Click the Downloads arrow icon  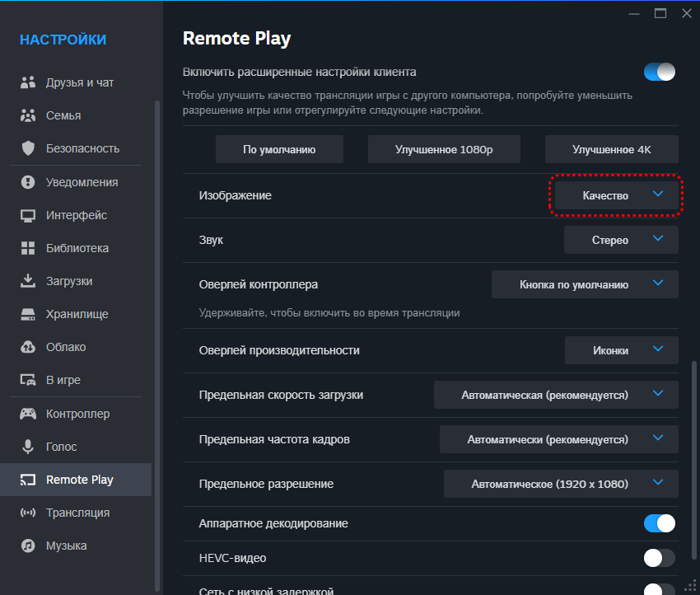point(29,281)
